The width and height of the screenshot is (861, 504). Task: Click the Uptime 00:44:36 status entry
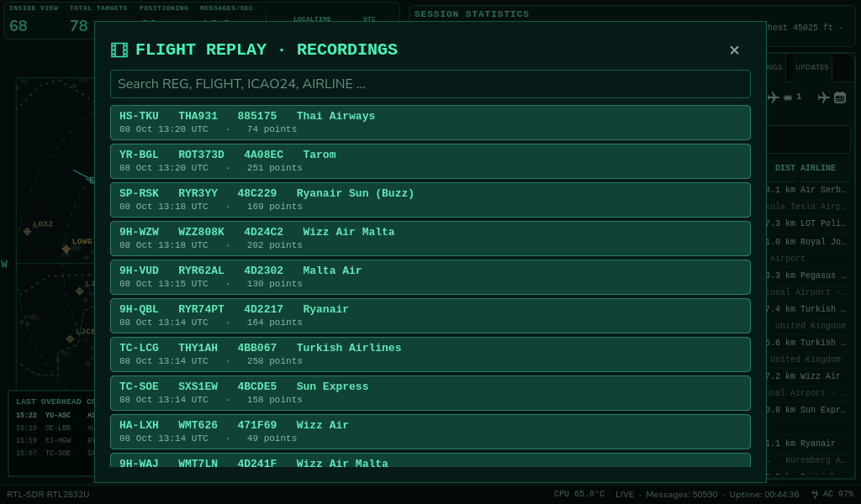click(763, 494)
